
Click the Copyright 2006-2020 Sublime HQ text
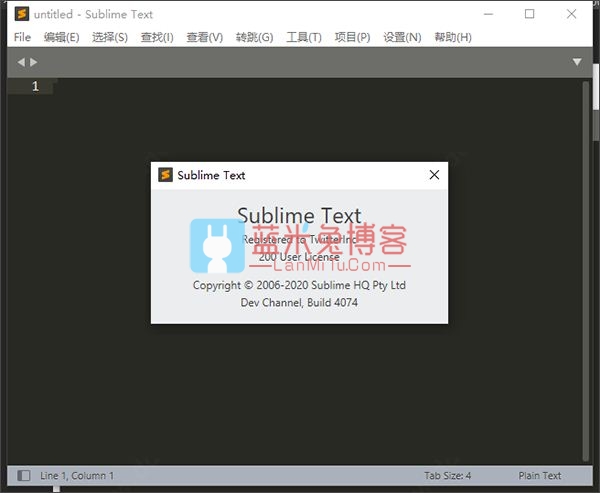tap(299, 285)
